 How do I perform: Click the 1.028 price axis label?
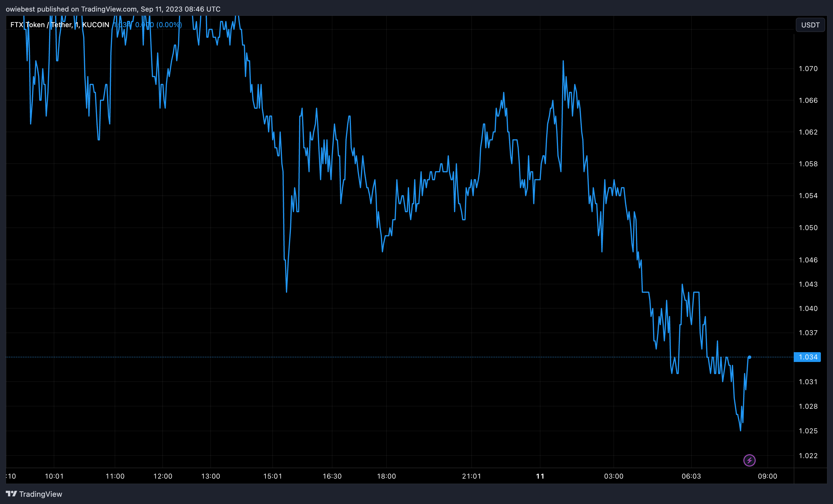[808, 406]
